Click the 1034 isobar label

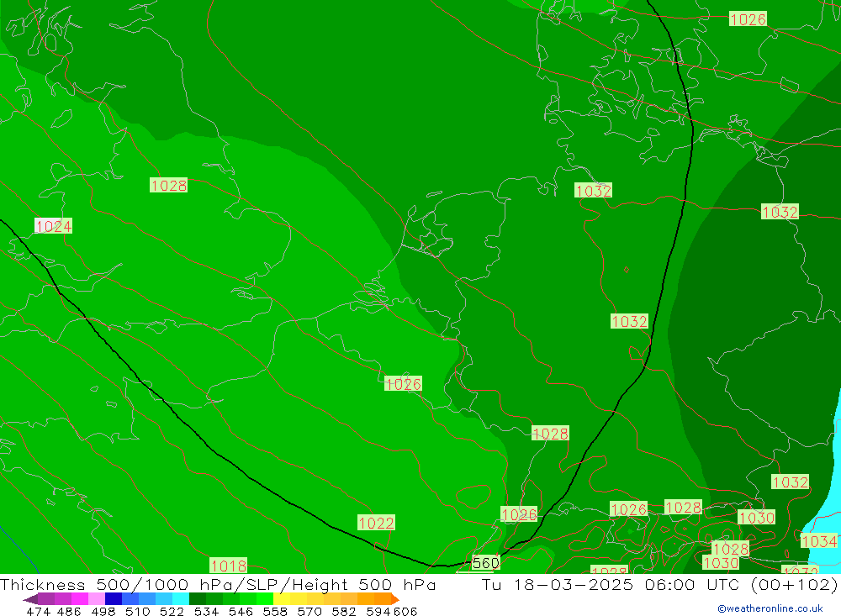[818, 541]
